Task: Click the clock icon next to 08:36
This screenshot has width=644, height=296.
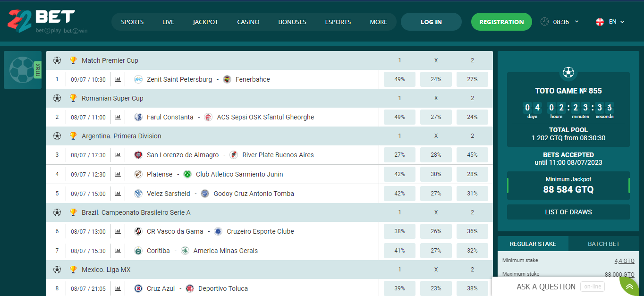Action: 544,22
